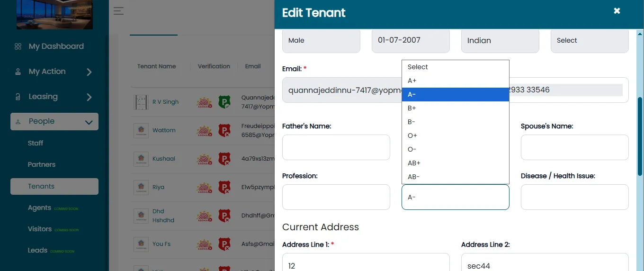Open the top-right Select dropdown

(590, 41)
